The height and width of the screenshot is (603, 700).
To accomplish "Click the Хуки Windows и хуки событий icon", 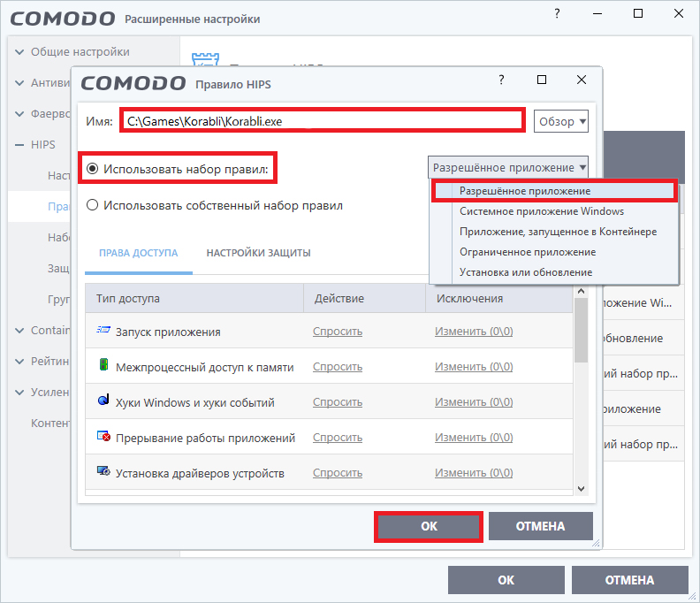I will [x=103, y=400].
